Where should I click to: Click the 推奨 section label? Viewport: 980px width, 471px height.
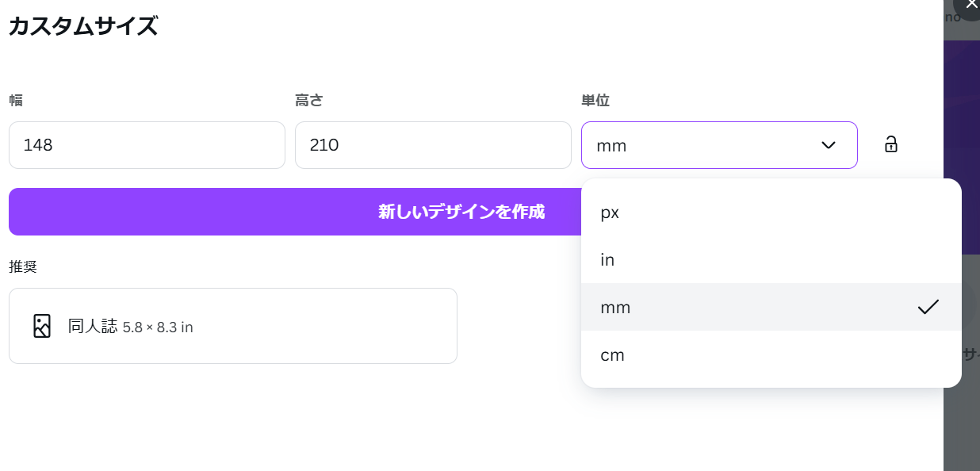[23, 266]
